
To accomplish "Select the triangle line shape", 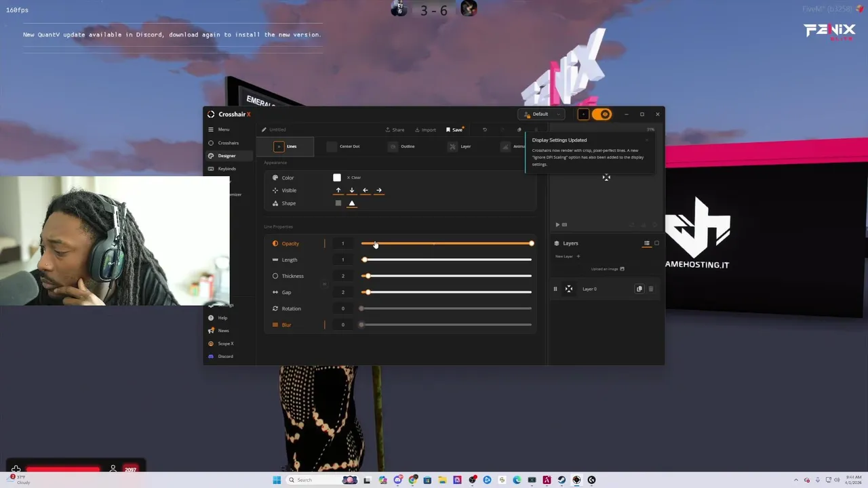I will coord(351,203).
